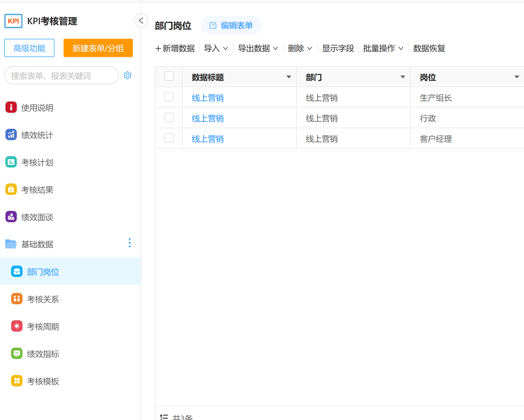
Task: Open the 批量操作 dropdown menu
Action: [x=383, y=48]
